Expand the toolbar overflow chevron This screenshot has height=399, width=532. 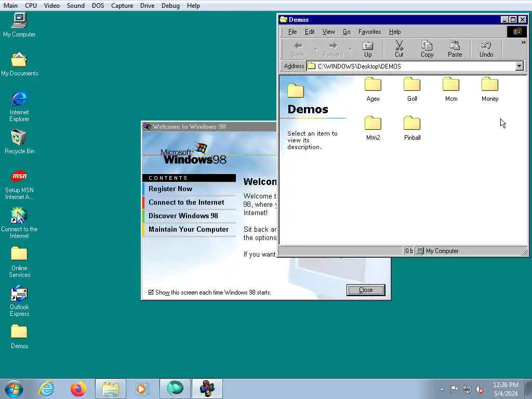(x=523, y=43)
